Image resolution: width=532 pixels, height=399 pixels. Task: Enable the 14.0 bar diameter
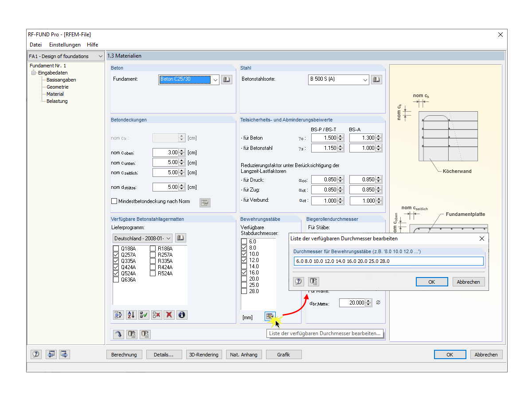[x=244, y=266]
